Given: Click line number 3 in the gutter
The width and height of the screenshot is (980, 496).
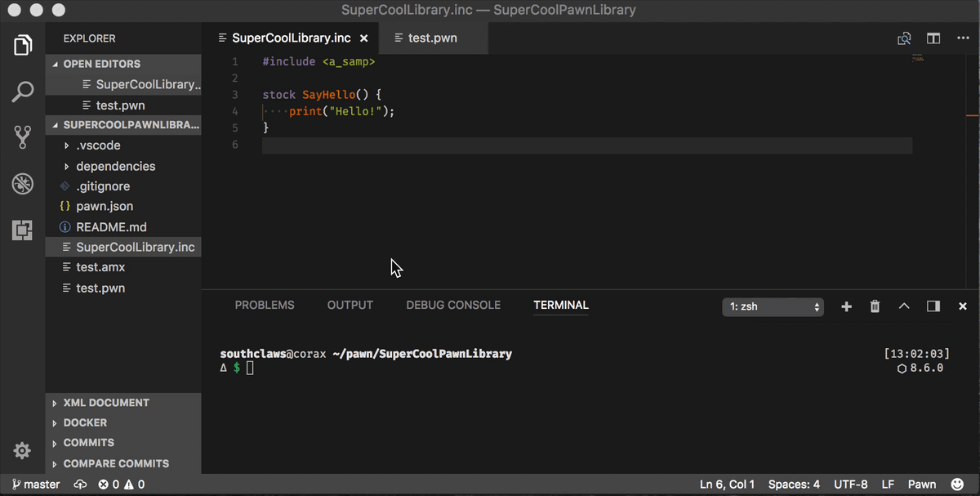Looking at the screenshot, I should click(x=235, y=95).
